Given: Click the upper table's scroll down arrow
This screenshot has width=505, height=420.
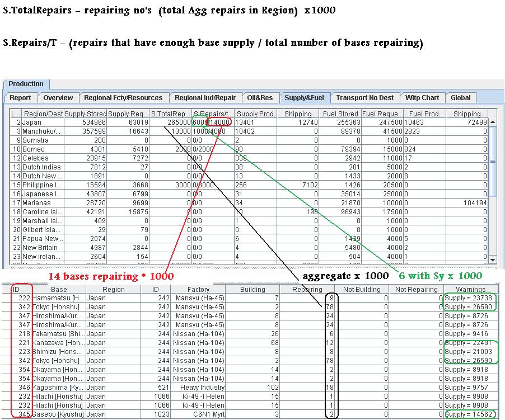Looking at the screenshot, I should pos(493,259).
